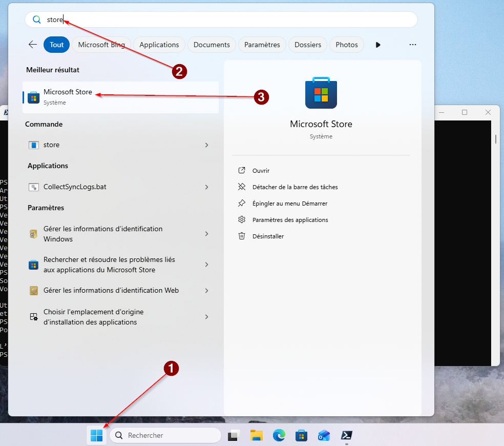This screenshot has height=446, width=504.
Task: Close the PowerShell window behind
Action: [488, 112]
